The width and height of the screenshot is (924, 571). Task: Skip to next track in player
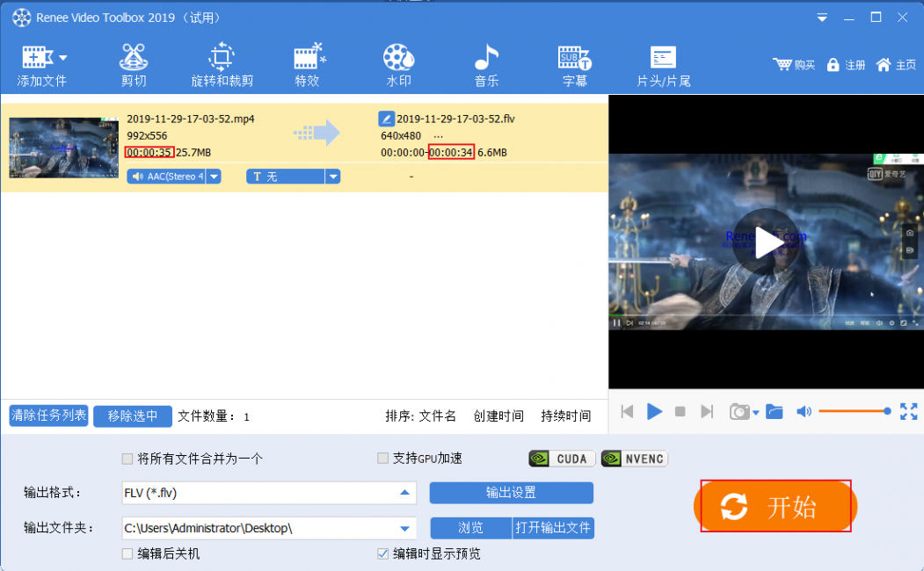[x=707, y=411]
